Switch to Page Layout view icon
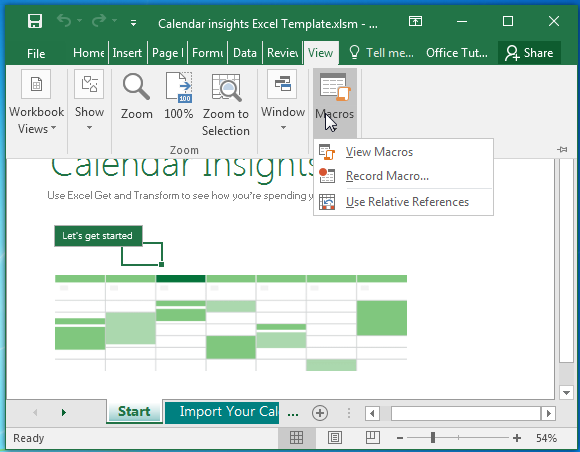Screen dimensions: 580x452 click(x=335, y=438)
